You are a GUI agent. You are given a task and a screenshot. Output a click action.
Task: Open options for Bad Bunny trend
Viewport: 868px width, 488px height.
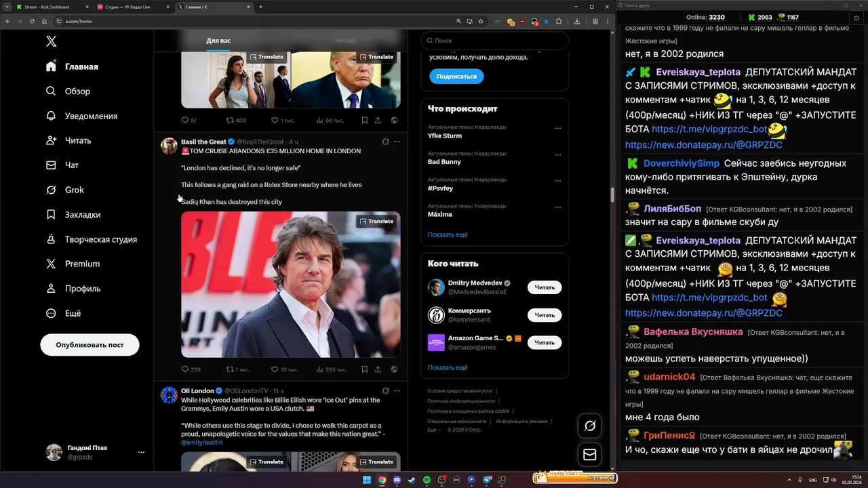[x=558, y=155]
